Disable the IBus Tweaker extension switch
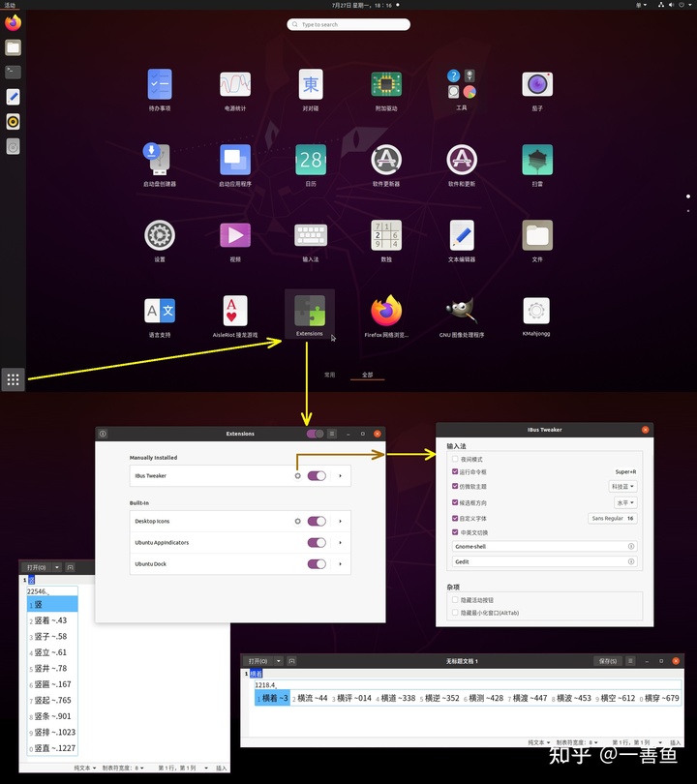Image resolution: width=697 pixels, height=784 pixels. pos(317,475)
